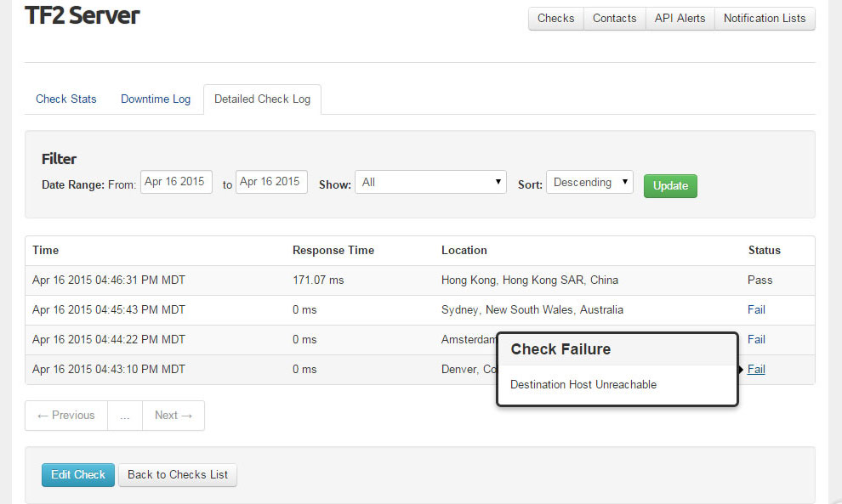Viewport: 842px width, 504px height.
Task: Select the Filter panel heading
Action: click(59, 159)
